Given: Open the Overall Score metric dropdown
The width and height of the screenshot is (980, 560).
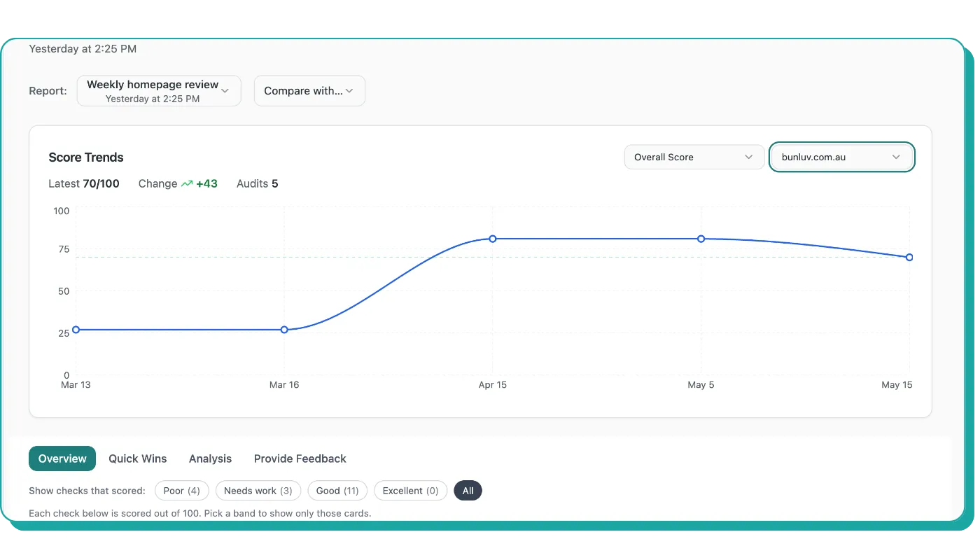Looking at the screenshot, I should (694, 157).
